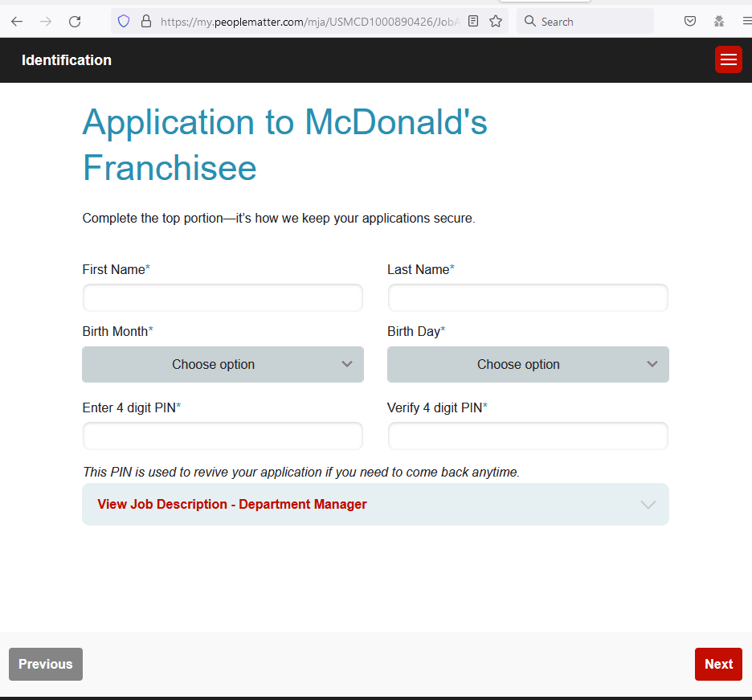The image size is (752, 700).
Task: Click the Last Name input field
Action: coord(528,297)
